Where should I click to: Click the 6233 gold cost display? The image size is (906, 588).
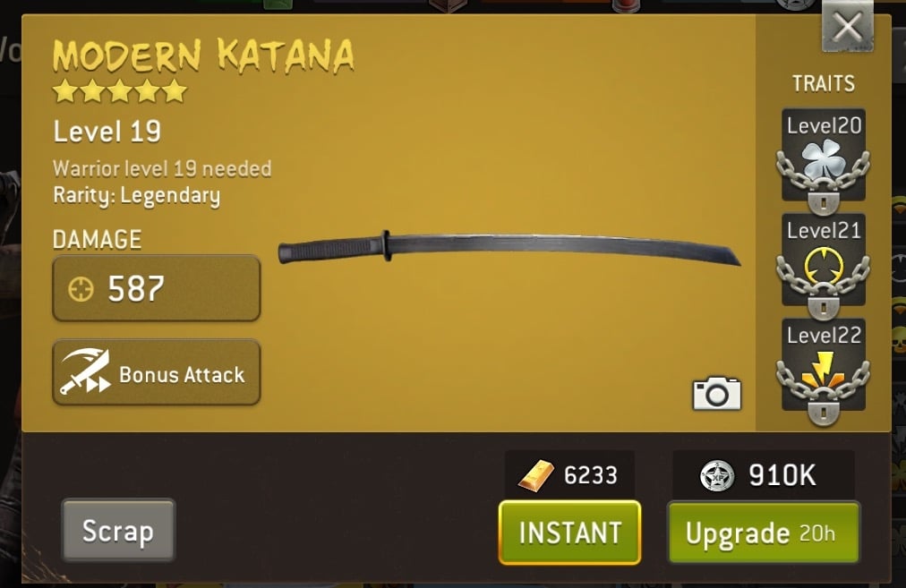pyautogui.click(x=569, y=475)
